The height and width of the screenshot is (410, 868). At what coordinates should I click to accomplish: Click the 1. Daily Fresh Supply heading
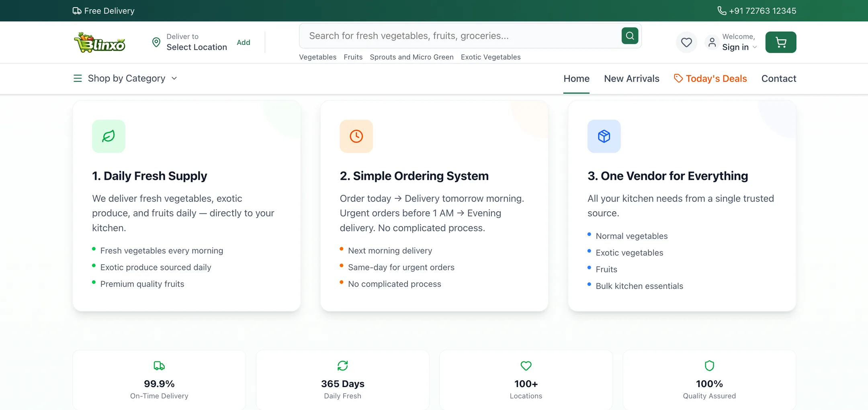point(149,176)
